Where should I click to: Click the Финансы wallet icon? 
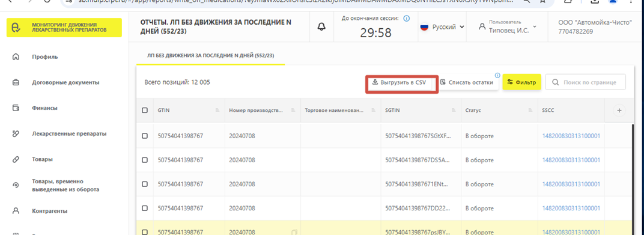point(16,108)
